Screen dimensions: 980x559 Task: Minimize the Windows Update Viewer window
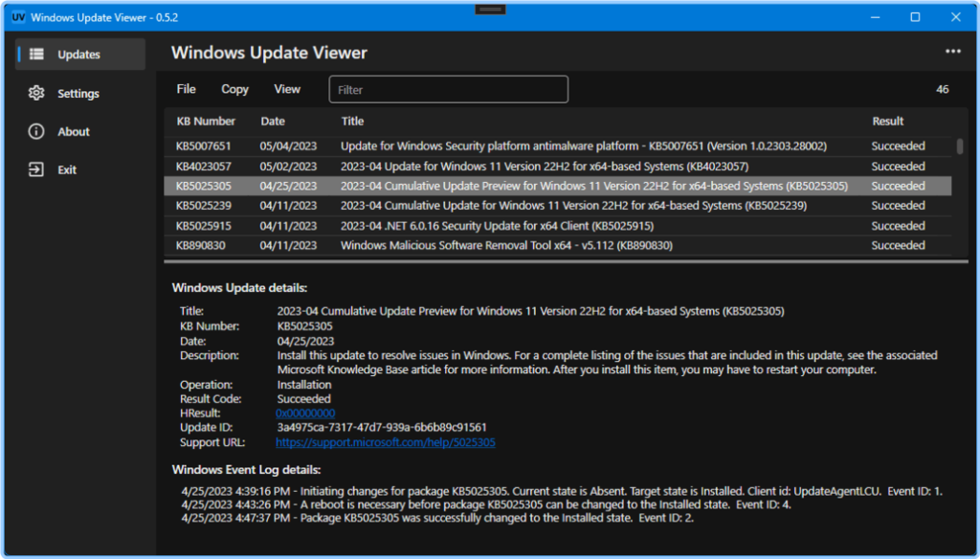pos(875,17)
